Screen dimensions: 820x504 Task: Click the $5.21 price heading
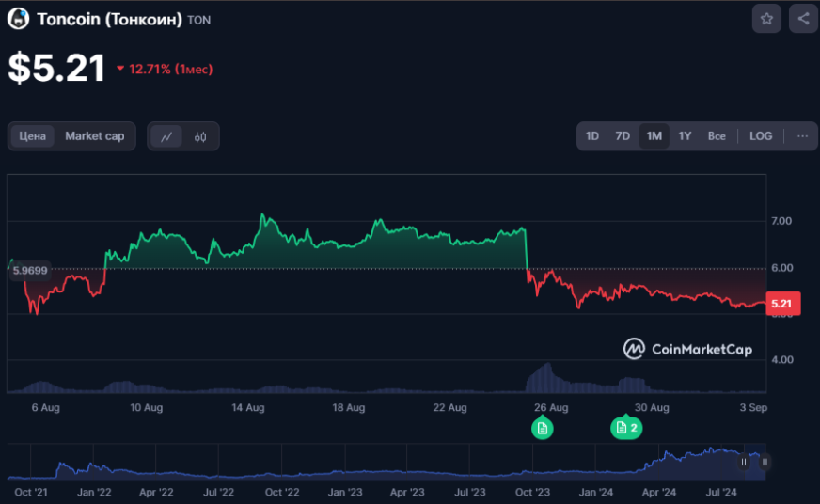[x=56, y=68]
